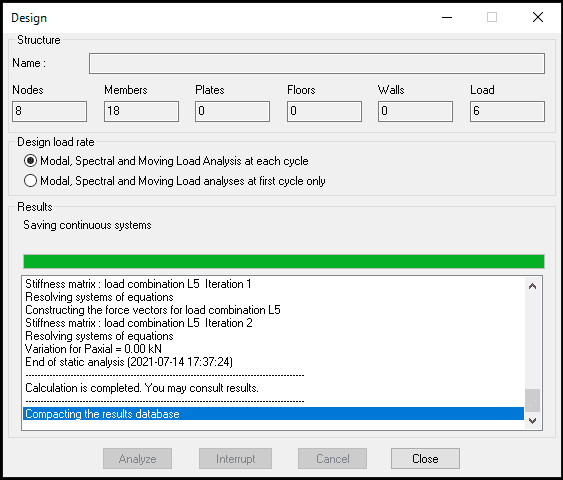Viewport: 563px width, 480px height.
Task: Close the Design window with X
Action: click(x=538, y=17)
